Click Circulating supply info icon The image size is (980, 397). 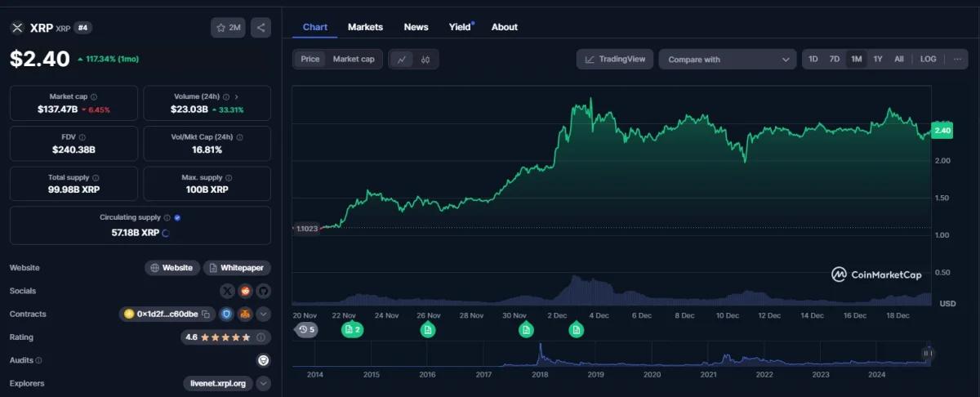click(x=167, y=217)
